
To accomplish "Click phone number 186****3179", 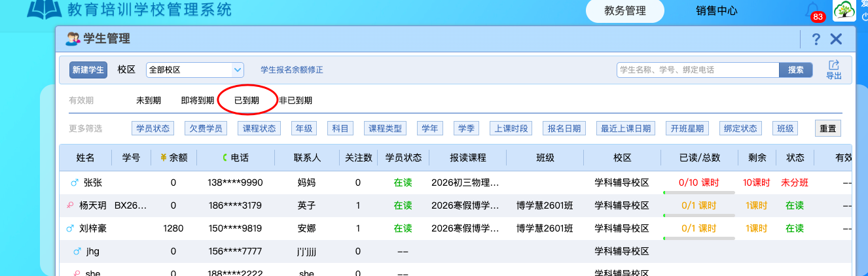I will [x=235, y=205].
